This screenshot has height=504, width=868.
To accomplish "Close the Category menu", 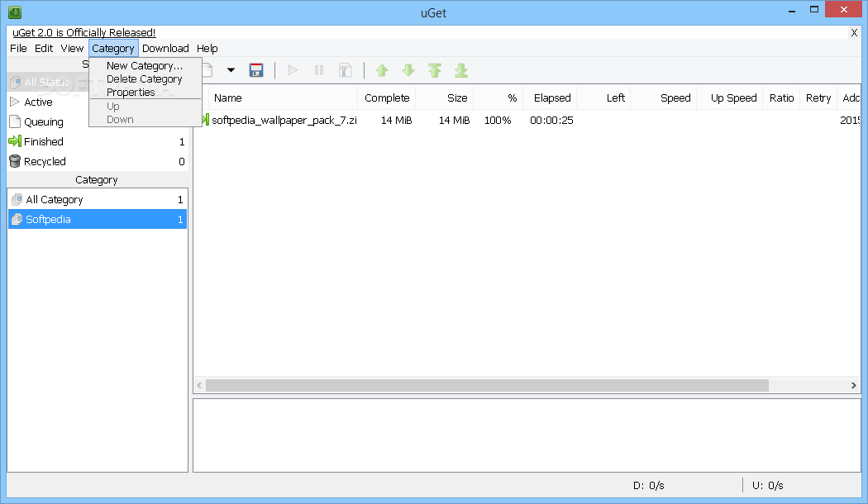I will 113,49.
